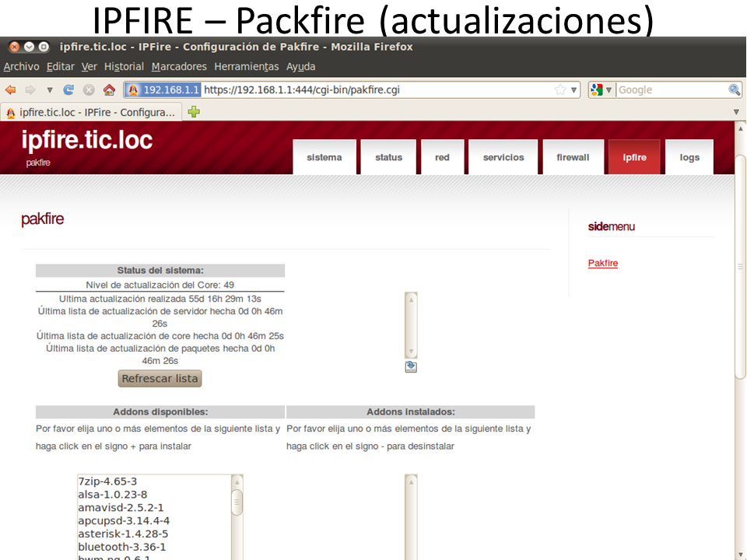Viewport: 747px width, 560px height.
Task: Click inside the Google search field
Action: (671, 89)
